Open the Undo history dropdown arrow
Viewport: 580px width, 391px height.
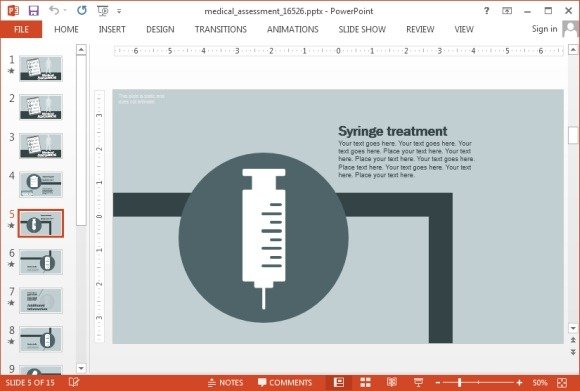(65, 11)
